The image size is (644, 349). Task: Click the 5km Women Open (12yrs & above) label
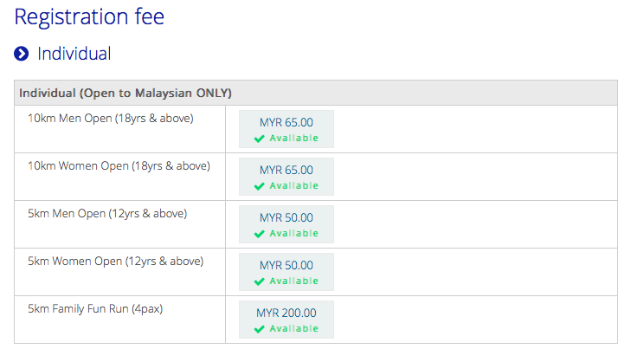(115, 261)
